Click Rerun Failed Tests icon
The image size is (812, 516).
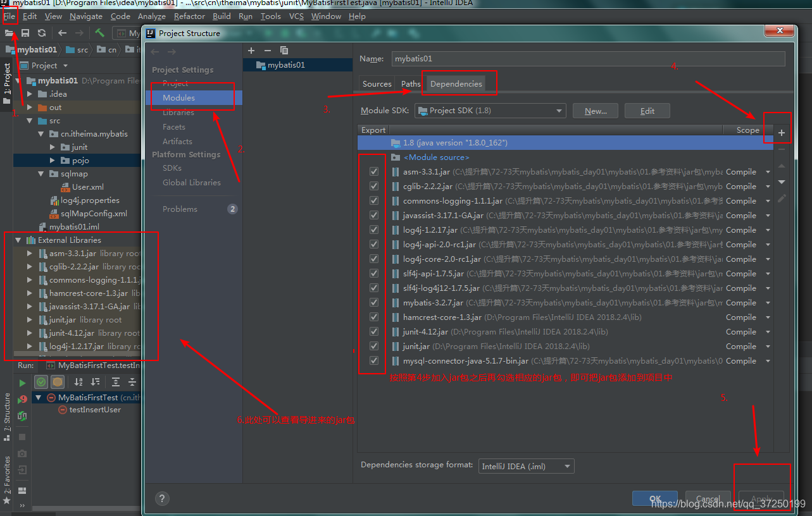(x=22, y=399)
